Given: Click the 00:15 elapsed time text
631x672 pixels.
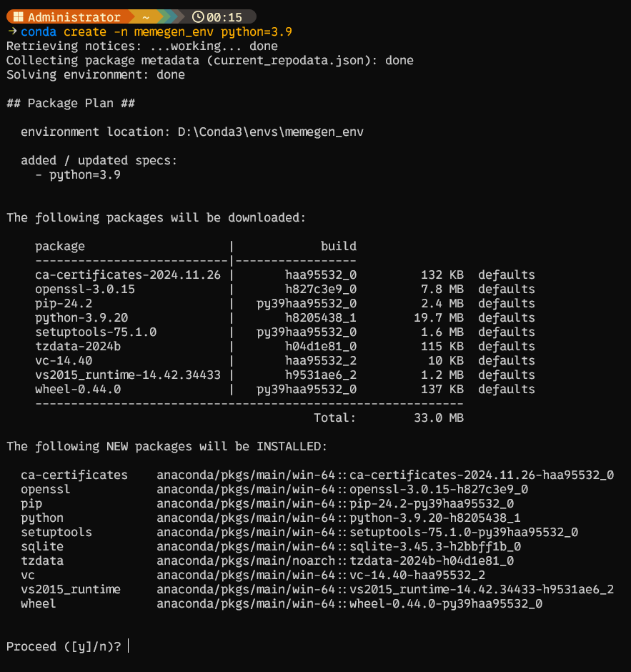Looking at the screenshot, I should pyautogui.click(x=227, y=17).
